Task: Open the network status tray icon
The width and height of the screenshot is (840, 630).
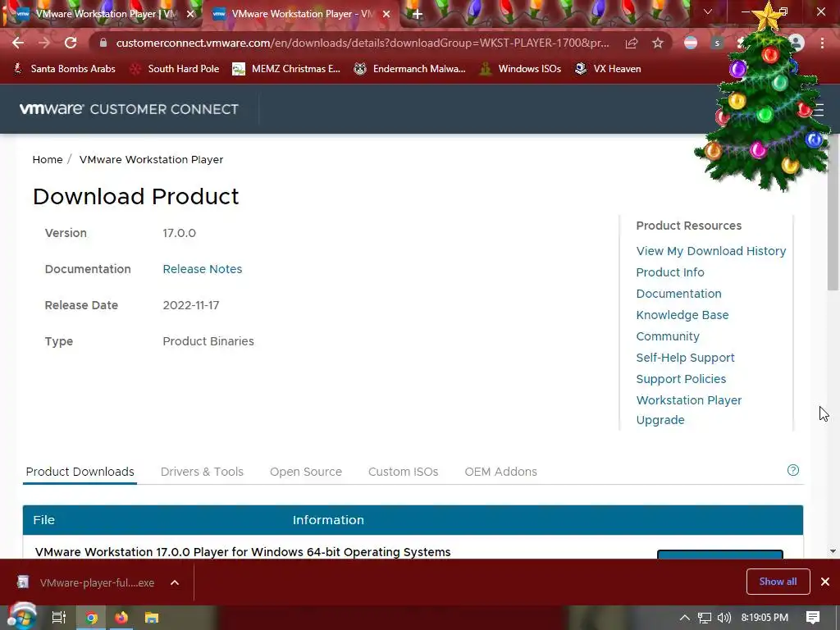Action: 705,618
